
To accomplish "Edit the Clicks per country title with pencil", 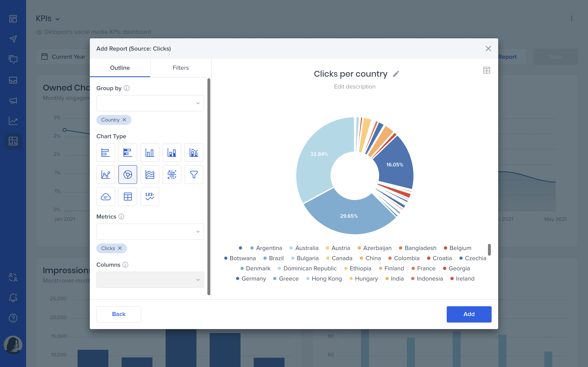I will pos(396,74).
